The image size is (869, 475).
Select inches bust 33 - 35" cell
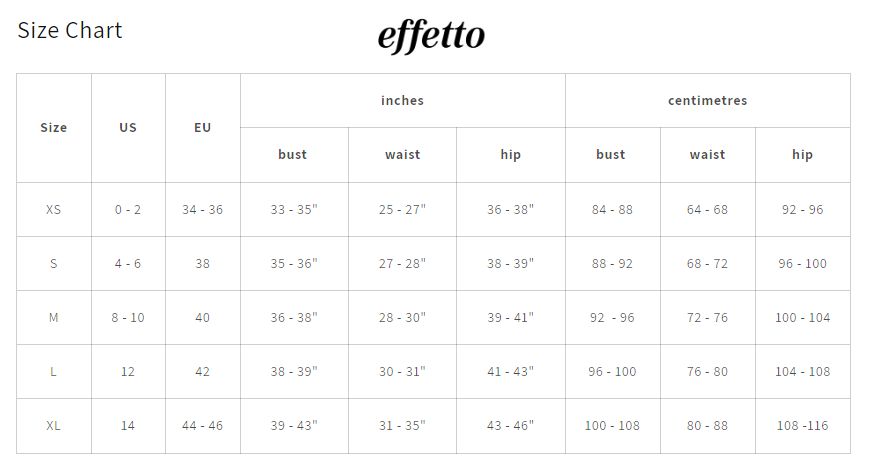pyautogui.click(x=294, y=210)
